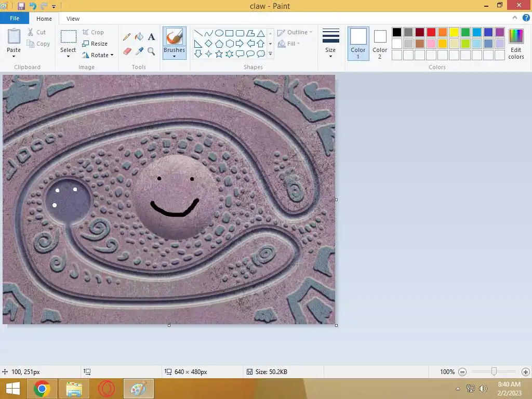This screenshot has height=399, width=532.
Task: Customize Quick Access Toolbar dropdown
Action: (x=54, y=6)
